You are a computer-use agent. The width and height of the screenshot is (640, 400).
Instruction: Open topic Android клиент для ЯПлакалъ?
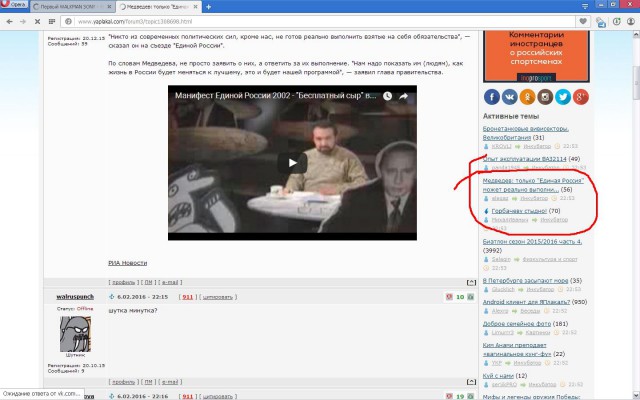(x=526, y=302)
